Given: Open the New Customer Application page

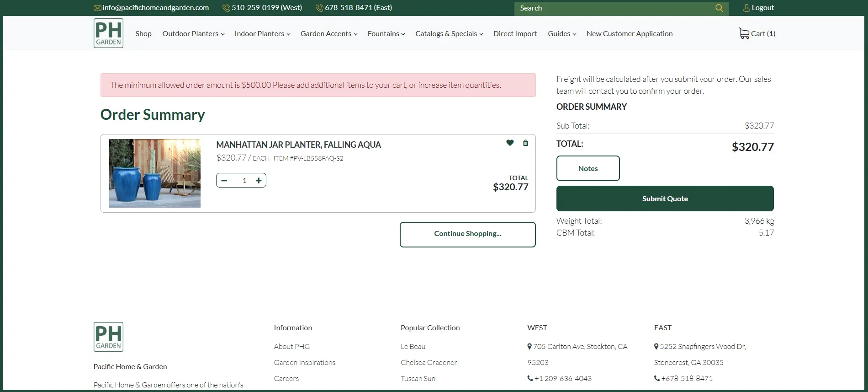Looking at the screenshot, I should click(629, 34).
